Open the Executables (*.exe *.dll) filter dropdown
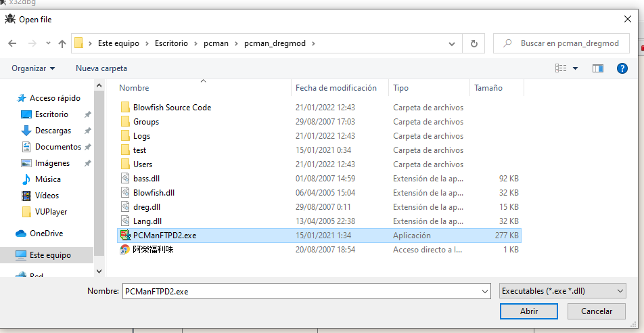Image resolution: width=644 pixels, height=333 pixels. coord(563,291)
